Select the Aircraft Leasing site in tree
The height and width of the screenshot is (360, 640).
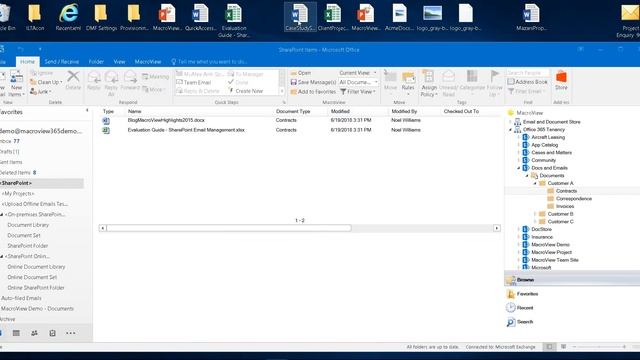tap(548, 137)
